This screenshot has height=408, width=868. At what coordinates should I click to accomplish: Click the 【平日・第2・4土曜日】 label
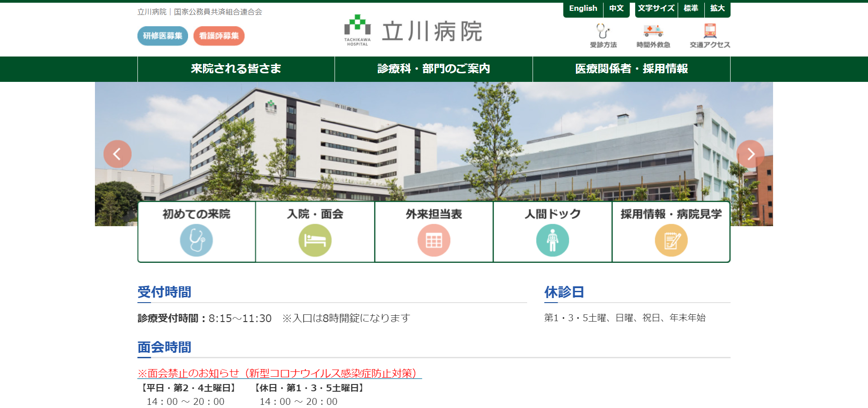pyautogui.click(x=188, y=388)
